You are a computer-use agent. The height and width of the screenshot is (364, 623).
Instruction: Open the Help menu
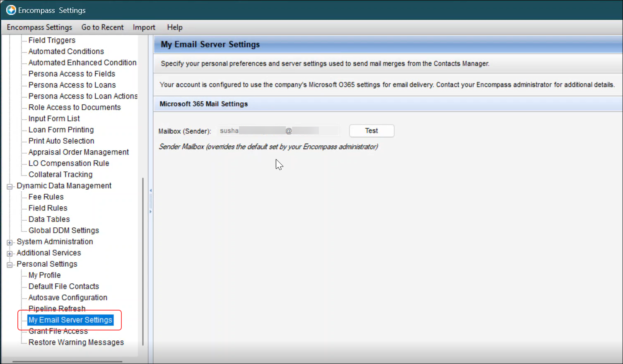pyautogui.click(x=174, y=27)
